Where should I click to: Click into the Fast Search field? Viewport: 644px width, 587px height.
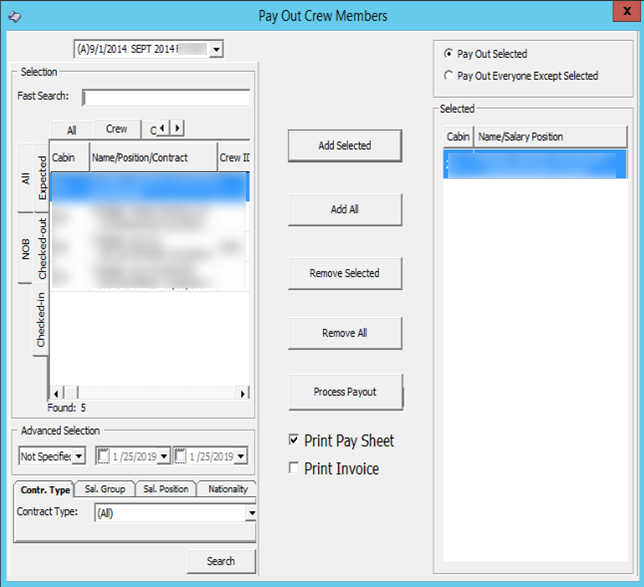[x=166, y=98]
